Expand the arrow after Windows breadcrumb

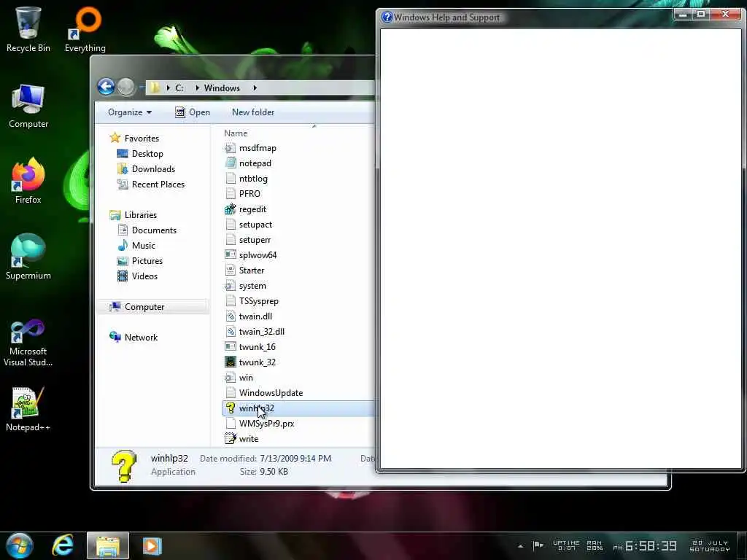255,88
